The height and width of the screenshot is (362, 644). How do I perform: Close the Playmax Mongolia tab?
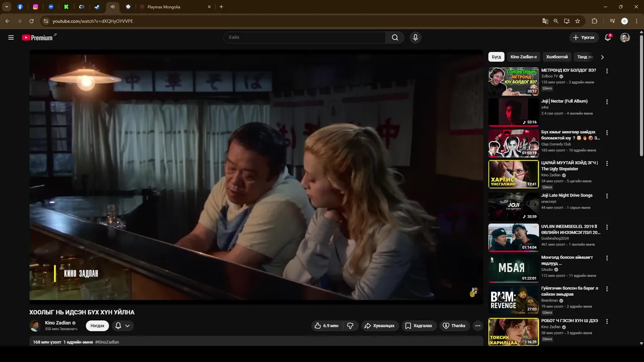pyautogui.click(x=209, y=7)
